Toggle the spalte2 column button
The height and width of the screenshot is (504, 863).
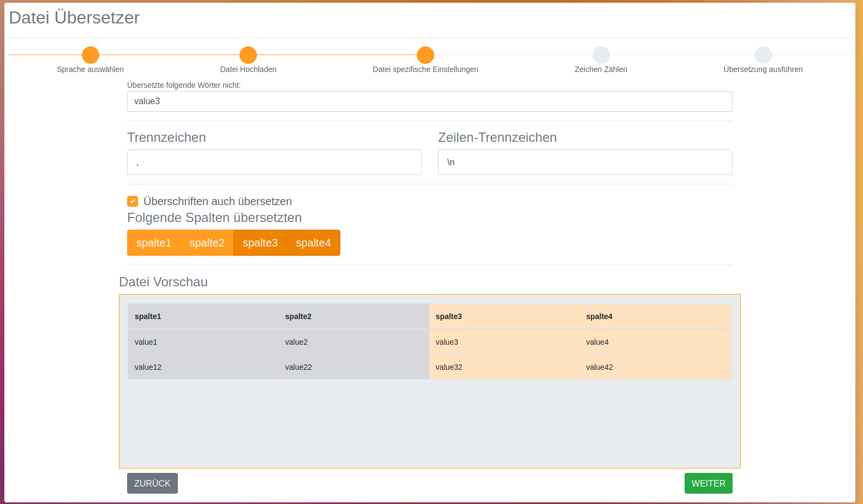pyautogui.click(x=207, y=243)
